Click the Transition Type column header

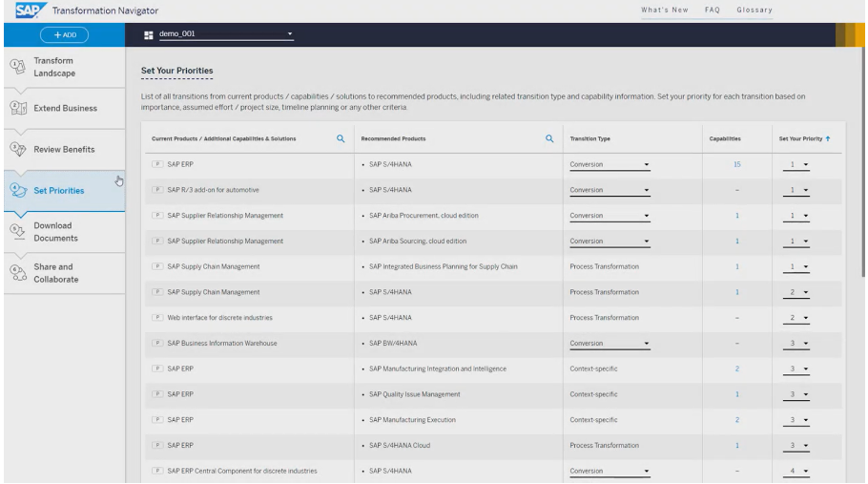pyautogui.click(x=589, y=139)
